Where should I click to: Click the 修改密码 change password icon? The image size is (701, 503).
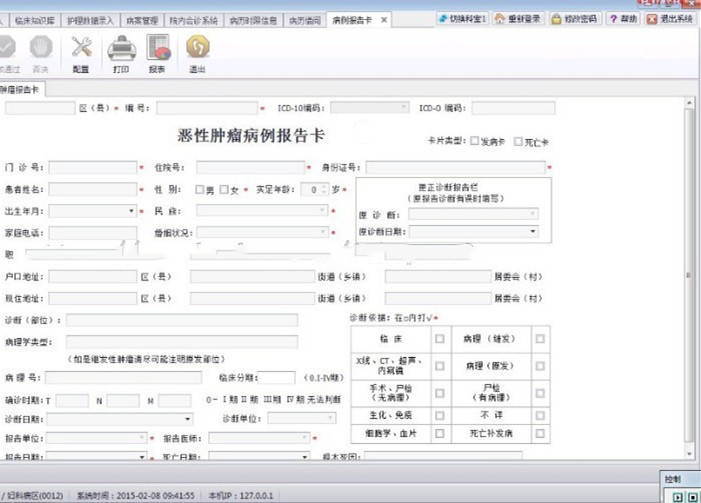click(x=582, y=20)
